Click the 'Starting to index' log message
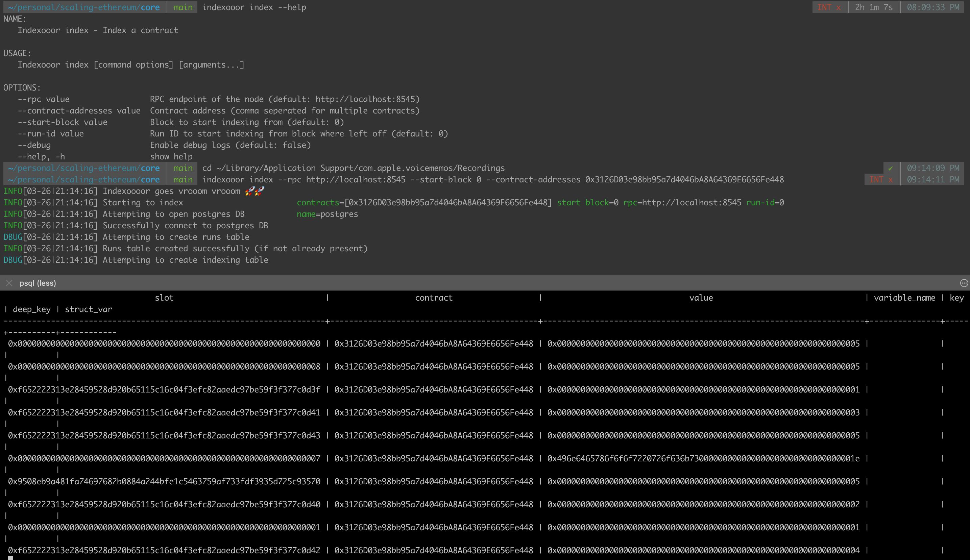The height and width of the screenshot is (560, 970). (x=143, y=203)
